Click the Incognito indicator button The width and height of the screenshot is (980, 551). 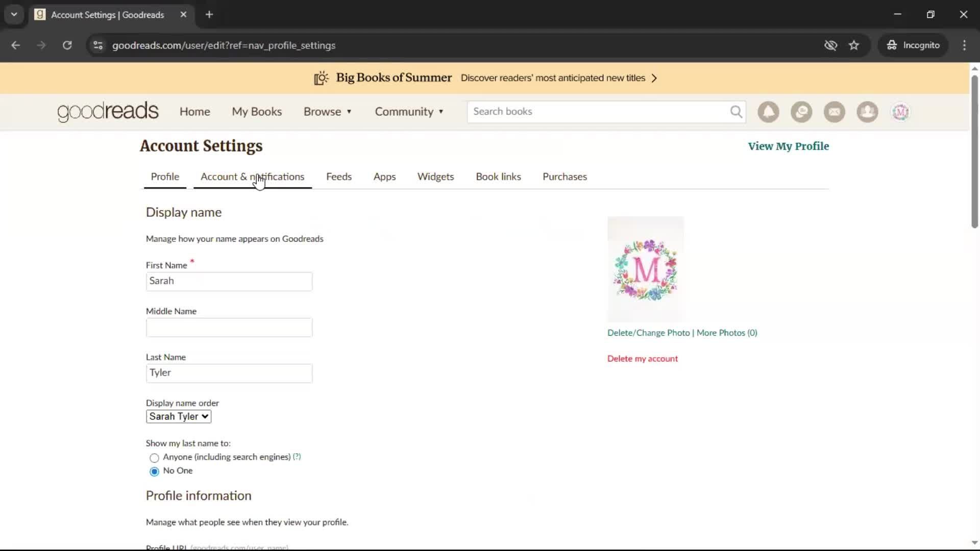(x=913, y=45)
